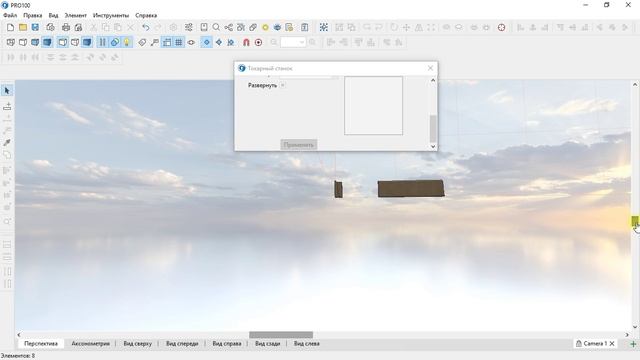Open the properties sliders icon in the top toolbar
This screenshot has height=360, width=640.
189,27
